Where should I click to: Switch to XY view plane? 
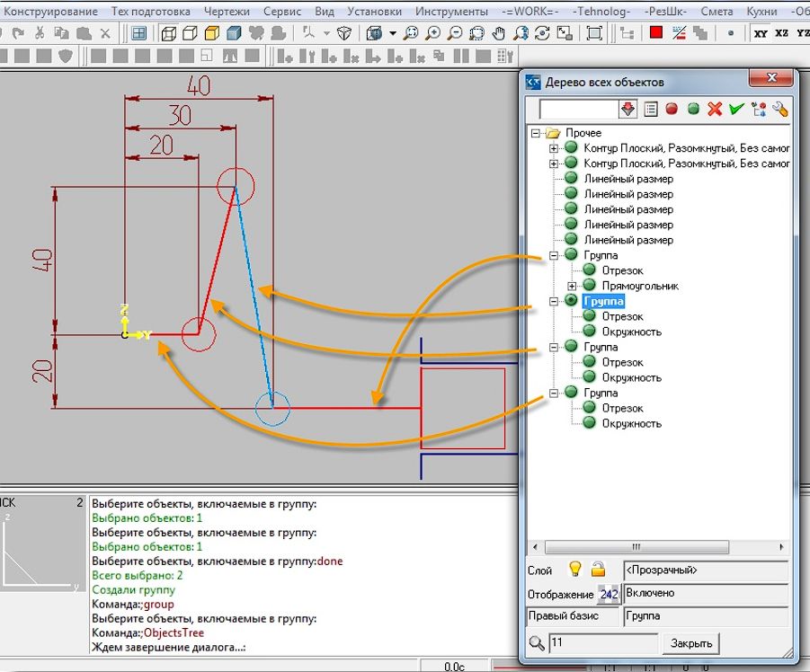click(x=761, y=33)
